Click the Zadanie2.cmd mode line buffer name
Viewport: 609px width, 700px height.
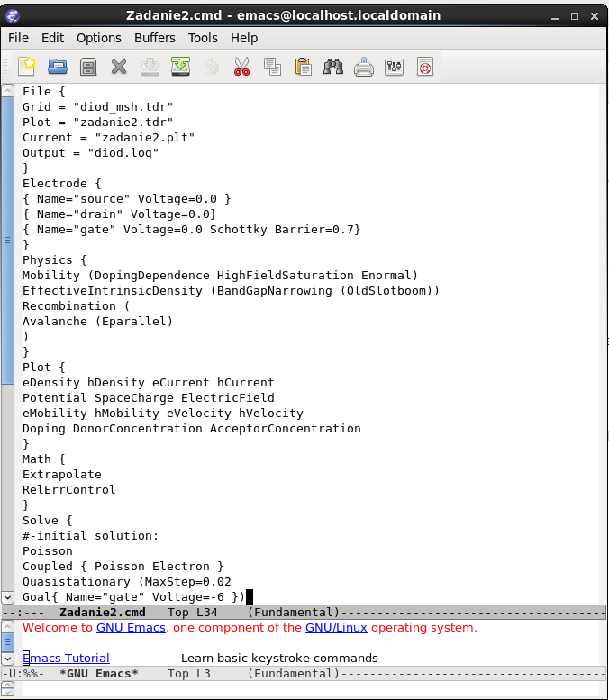(102, 612)
